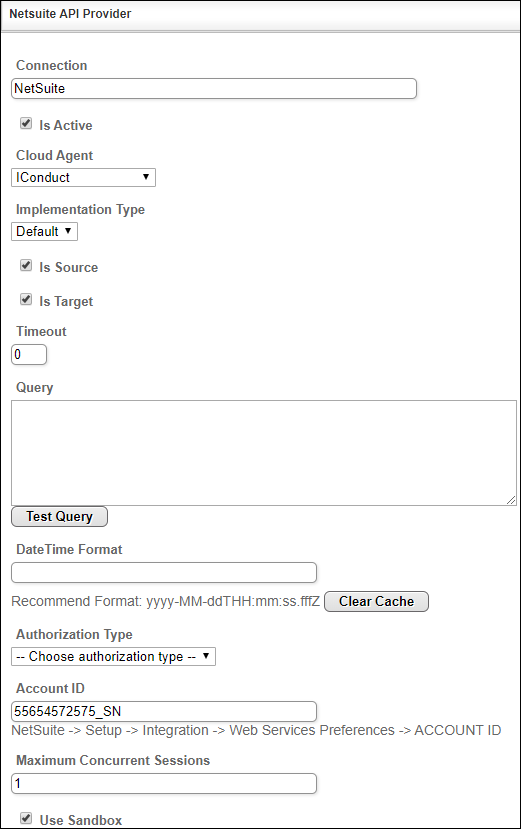Screen dimensions: 521x829
Task: Open the Cloud Agent IConduct dropdown
Action: point(84,178)
